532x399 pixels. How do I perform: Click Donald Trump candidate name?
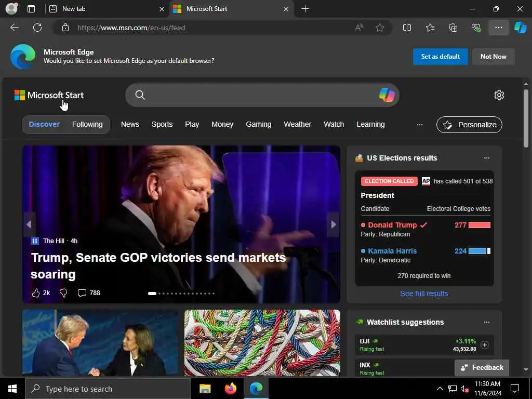point(393,225)
